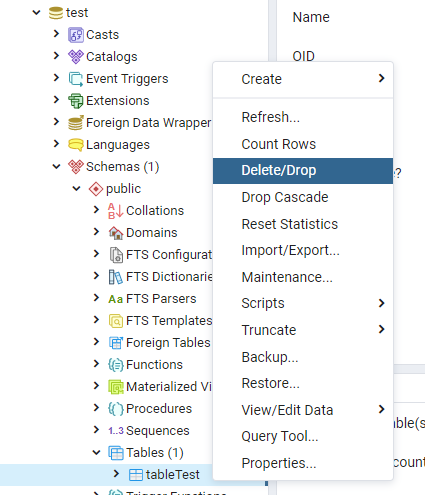Click the OID property label
Viewport: 425px width, 495px height.
pos(304,56)
